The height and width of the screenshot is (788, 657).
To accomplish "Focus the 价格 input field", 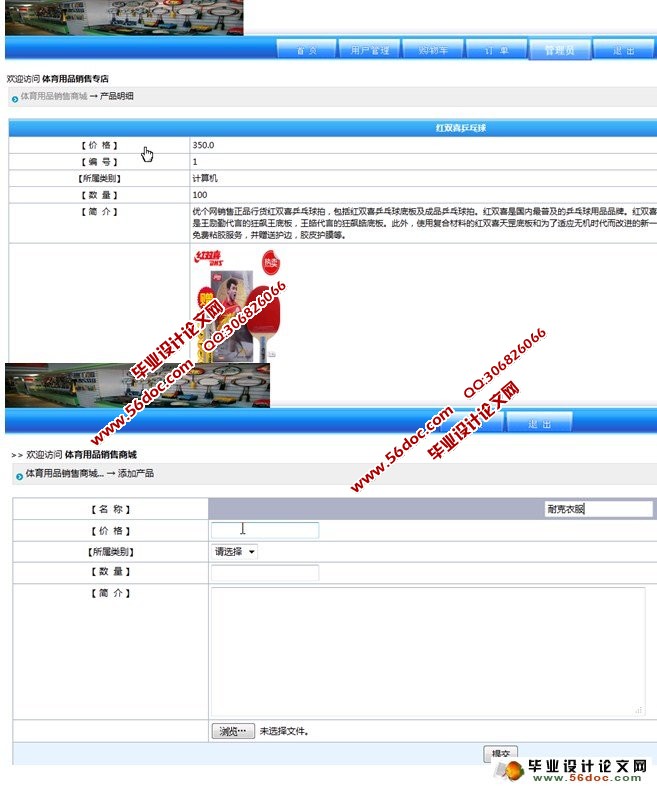I will pyautogui.click(x=265, y=530).
